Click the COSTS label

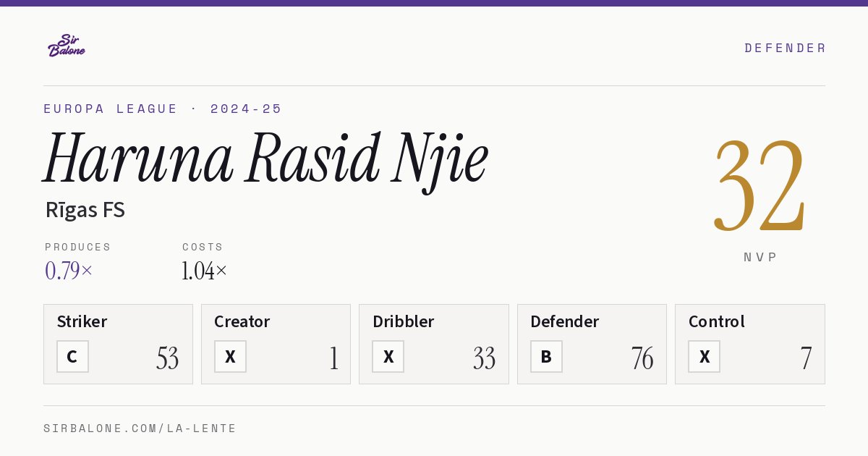203,247
